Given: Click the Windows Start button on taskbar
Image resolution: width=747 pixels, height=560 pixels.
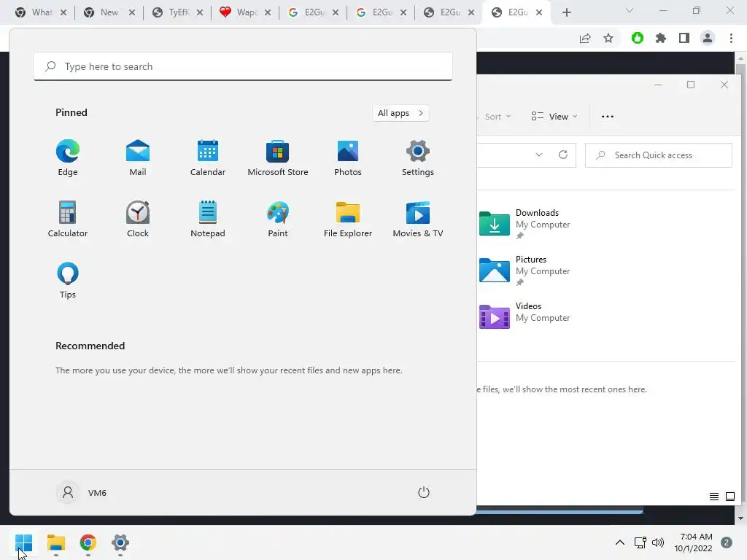Looking at the screenshot, I should pos(24,542).
